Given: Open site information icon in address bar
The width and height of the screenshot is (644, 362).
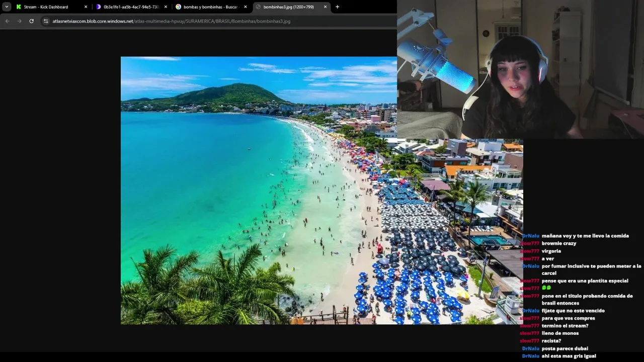Looking at the screenshot, I should coord(46,21).
